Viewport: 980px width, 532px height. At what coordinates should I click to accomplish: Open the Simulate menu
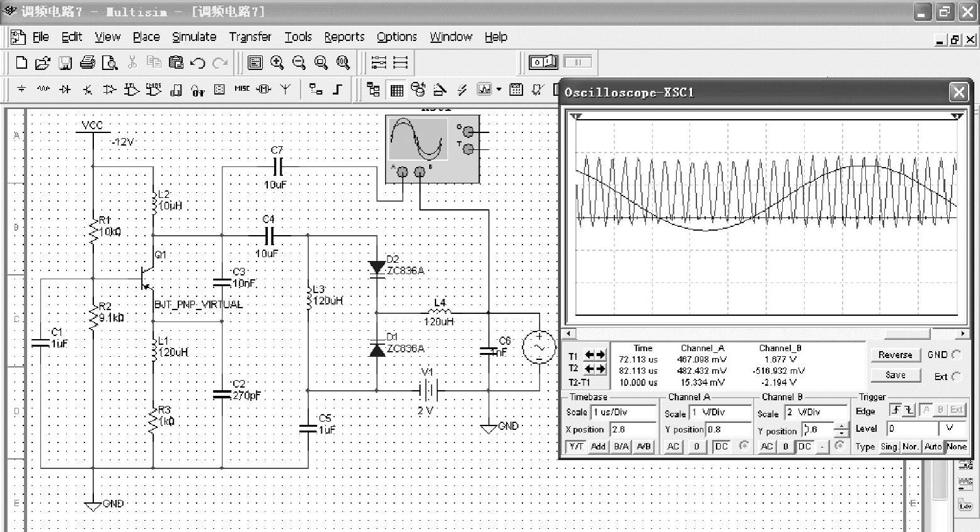(194, 37)
